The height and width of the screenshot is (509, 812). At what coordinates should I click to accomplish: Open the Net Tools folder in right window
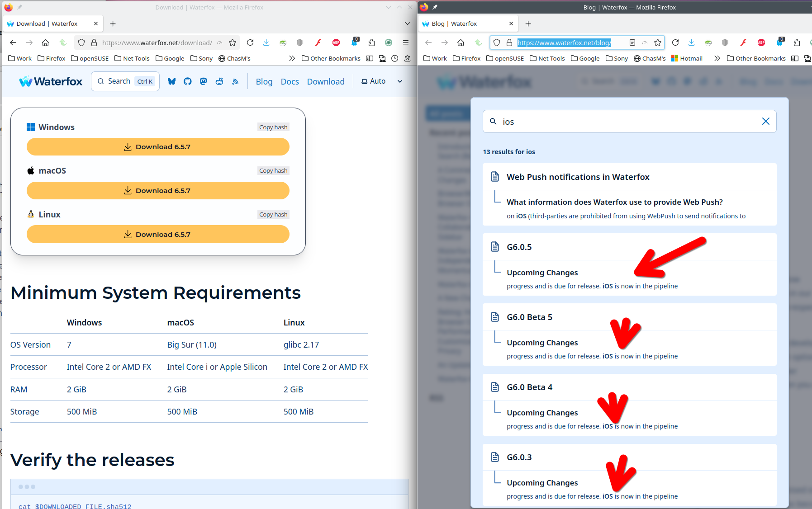tap(547, 58)
